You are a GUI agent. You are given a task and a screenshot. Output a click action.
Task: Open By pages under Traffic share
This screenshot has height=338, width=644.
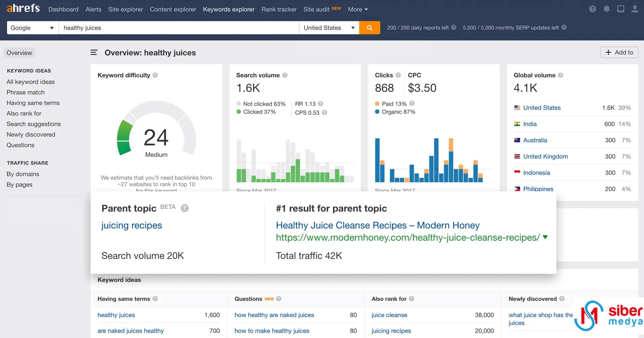[x=19, y=184]
